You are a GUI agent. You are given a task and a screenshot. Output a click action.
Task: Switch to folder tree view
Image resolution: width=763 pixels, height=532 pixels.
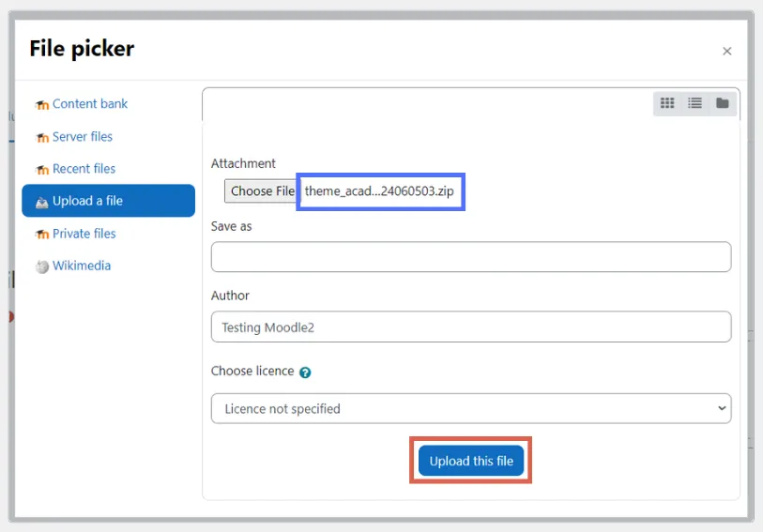point(722,103)
